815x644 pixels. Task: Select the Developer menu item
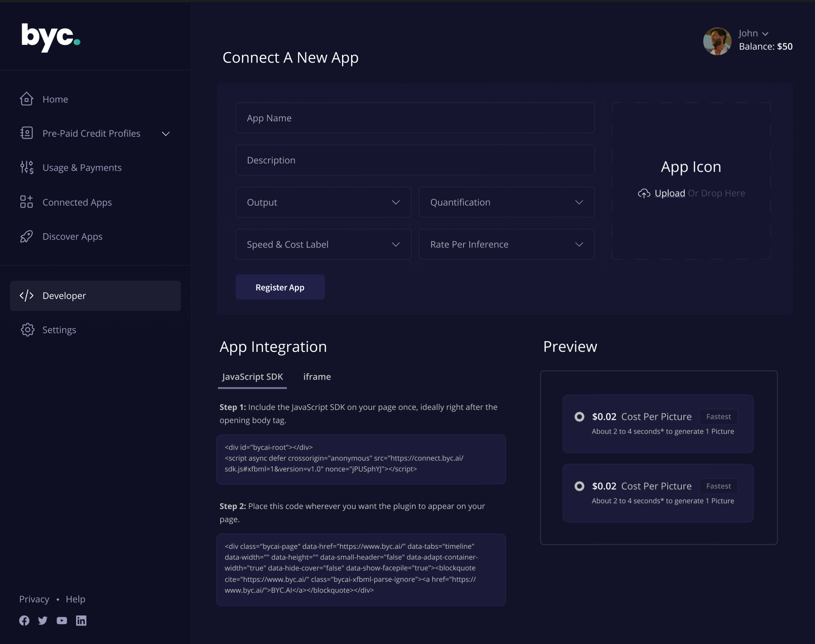pyautogui.click(x=95, y=296)
